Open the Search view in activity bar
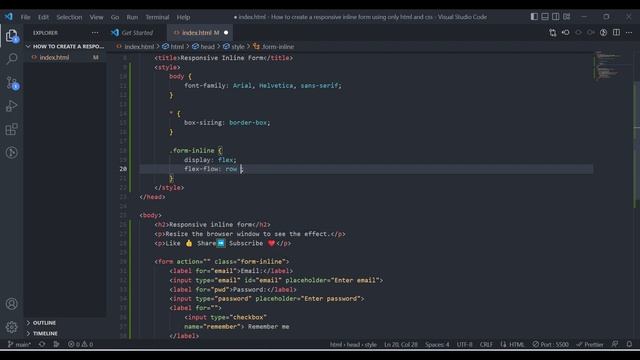The image size is (640, 360). [12, 59]
